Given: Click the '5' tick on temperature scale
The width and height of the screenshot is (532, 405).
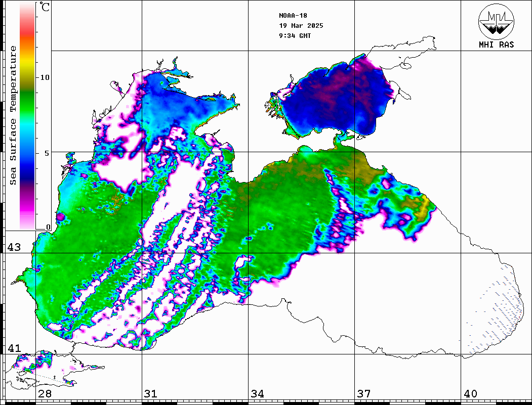Looking at the screenshot, I should tap(47, 153).
